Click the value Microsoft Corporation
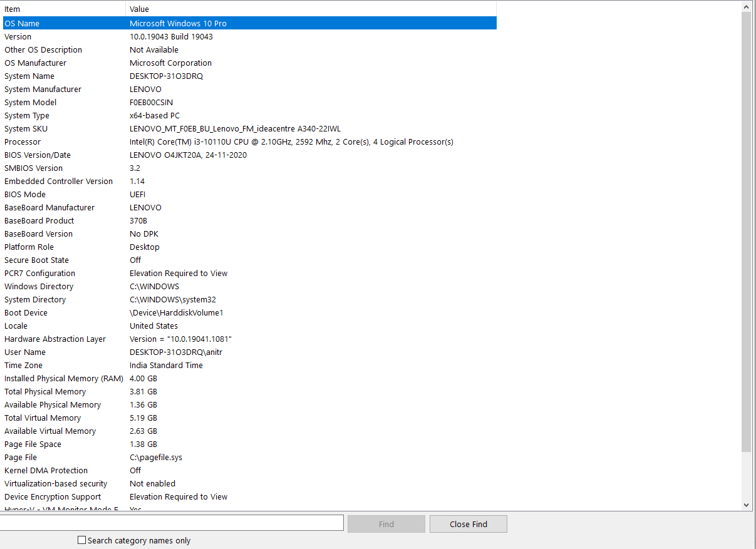Image resolution: width=756 pixels, height=549 pixels. tap(170, 63)
